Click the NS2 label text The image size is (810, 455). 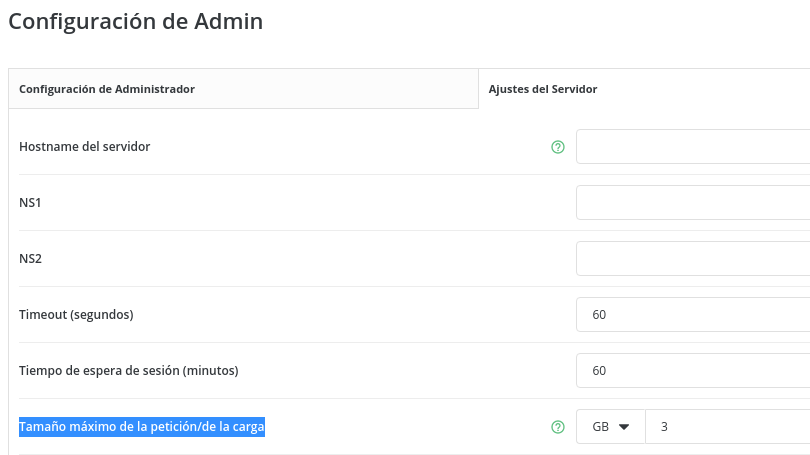[x=30, y=259]
